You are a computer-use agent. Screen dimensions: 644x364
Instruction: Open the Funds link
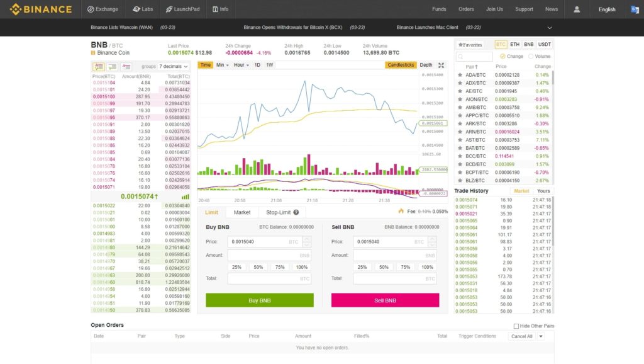[x=439, y=9]
